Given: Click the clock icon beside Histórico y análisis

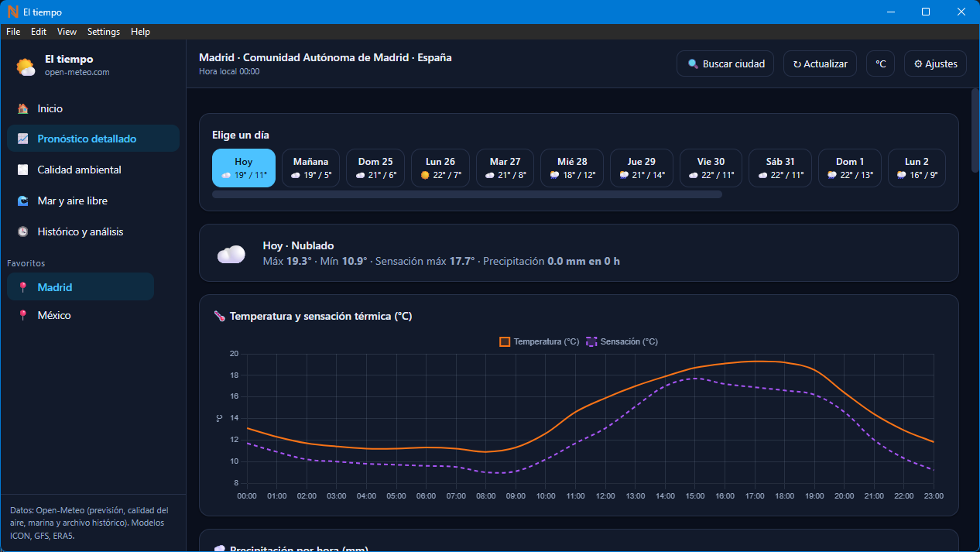Looking at the screenshot, I should point(23,232).
